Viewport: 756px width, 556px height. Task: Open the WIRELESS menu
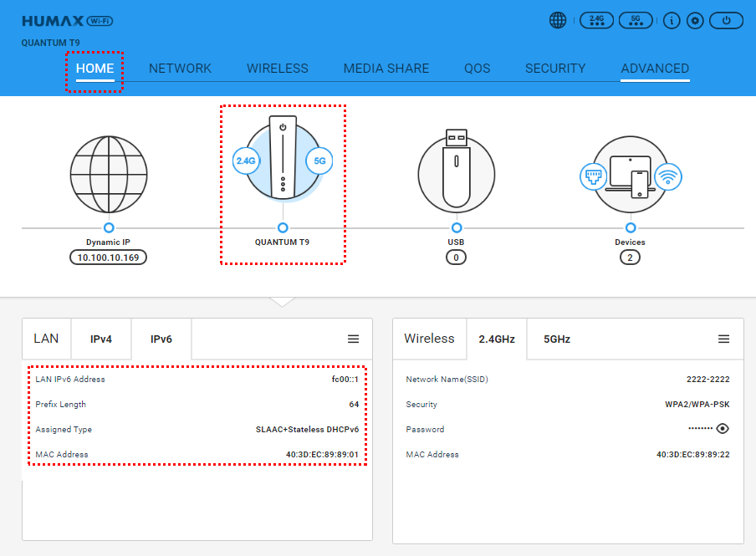click(x=278, y=69)
